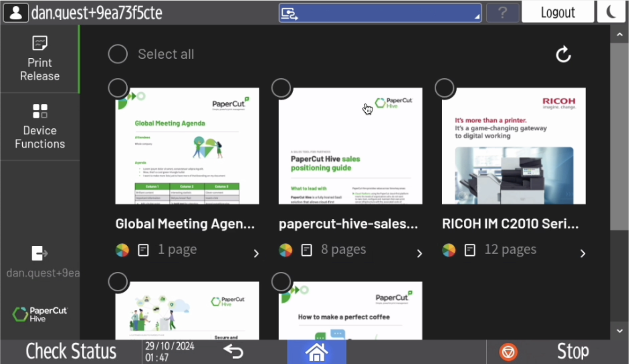Click the color icon on the 1 page job
The height and width of the screenshot is (364, 629).
click(x=122, y=250)
